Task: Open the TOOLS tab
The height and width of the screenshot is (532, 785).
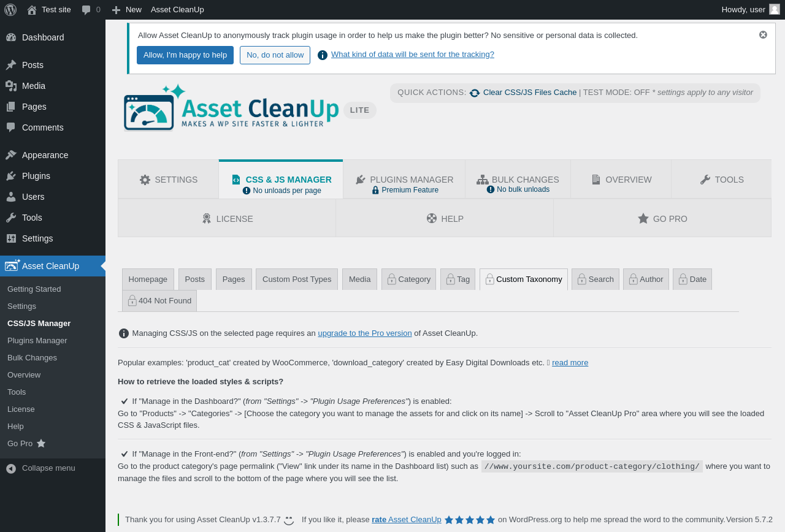Action: tap(721, 180)
